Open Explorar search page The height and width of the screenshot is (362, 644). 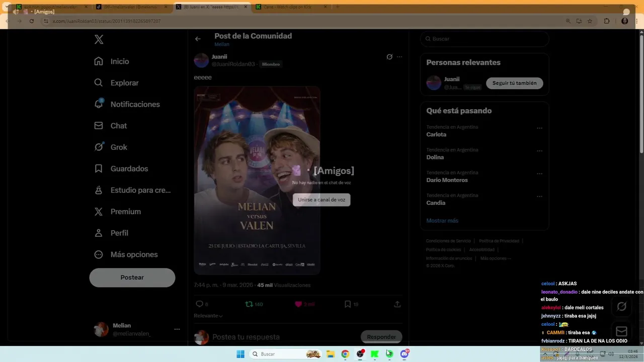(x=116, y=83)
